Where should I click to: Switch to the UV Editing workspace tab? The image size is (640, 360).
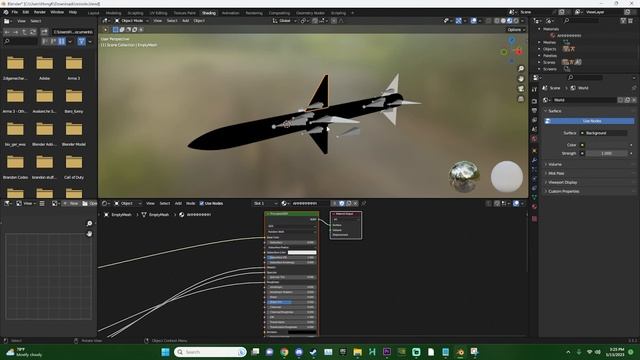point(158,13)
